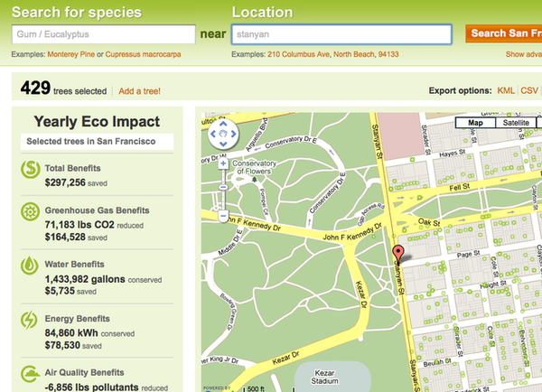
Task: Pan map left with arrow control
Action: coord(213,134)
